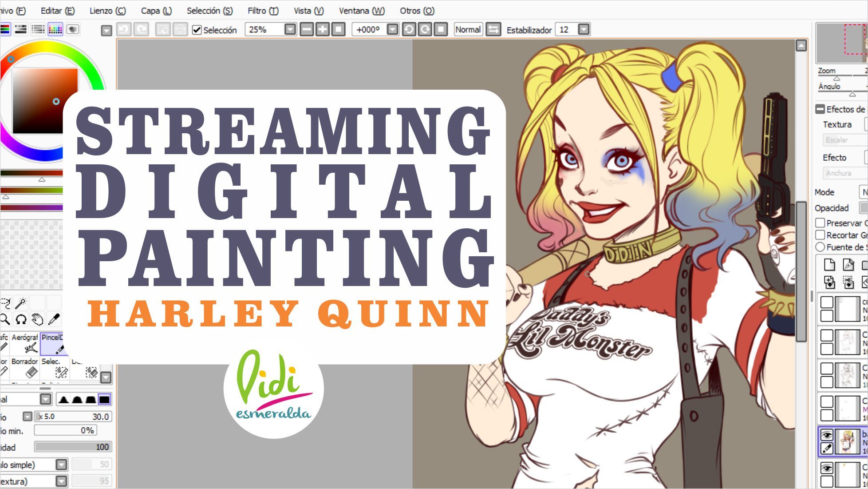Image resolution: width=868 pixels, height=489 pixels.
Task: Hide the selected colored layer's eye
Action: pyautogui.click(x=827, y=435)
